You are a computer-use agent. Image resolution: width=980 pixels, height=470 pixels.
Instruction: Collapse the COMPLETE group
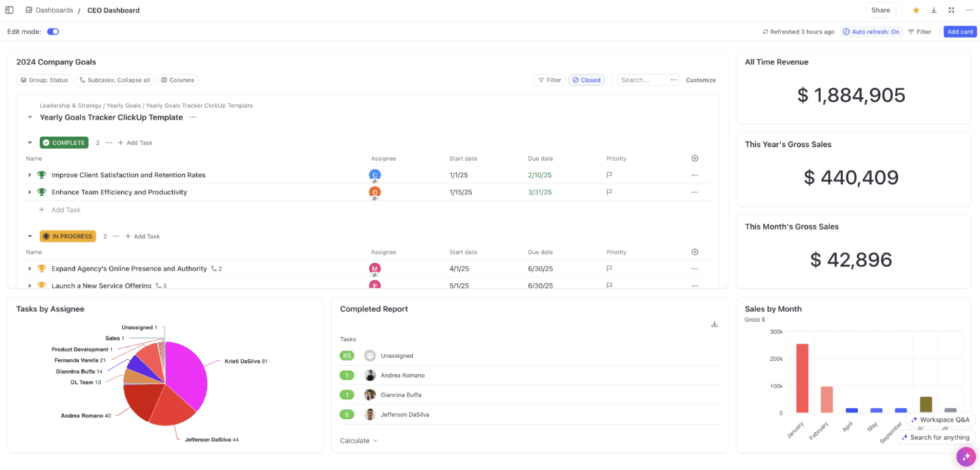(x=29, y=142)
